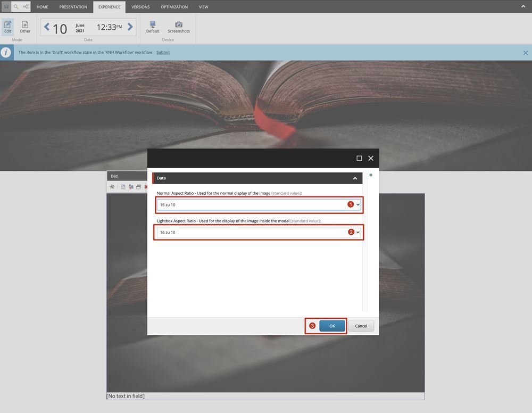Image resolution: width=532 pixels, height=413 pixels.
Task: Open the Presentation tab
Action: pos(73,7)
